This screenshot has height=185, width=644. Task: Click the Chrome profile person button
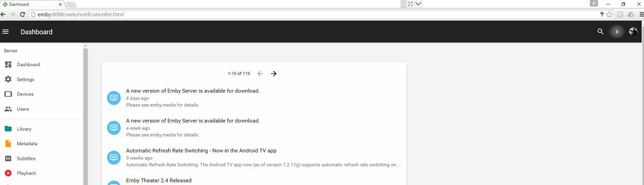(594, 3)
